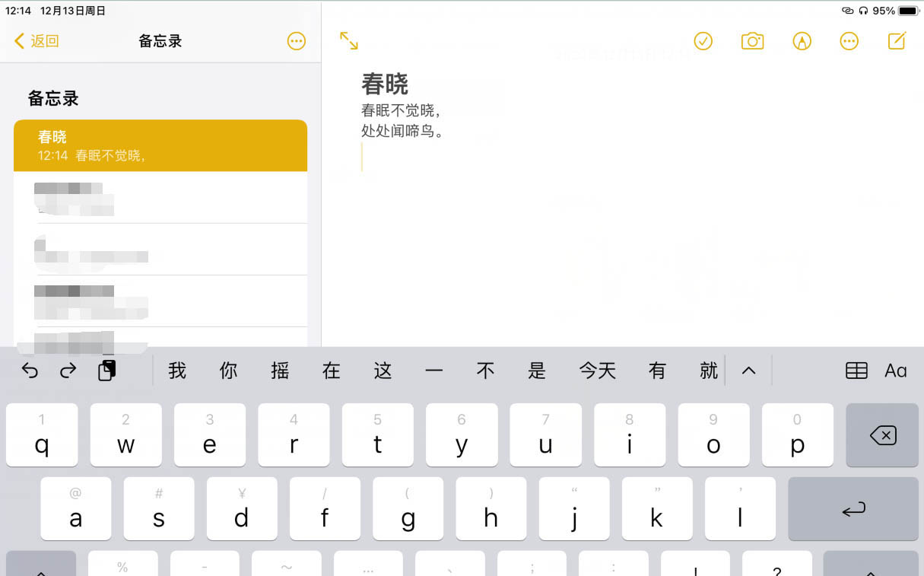924x576 pixels.
Task: Choose candidate word 你
Action: [229, 371]
